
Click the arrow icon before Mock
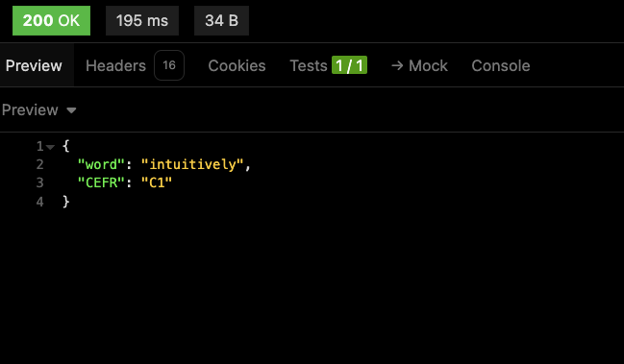click(397, 65)
